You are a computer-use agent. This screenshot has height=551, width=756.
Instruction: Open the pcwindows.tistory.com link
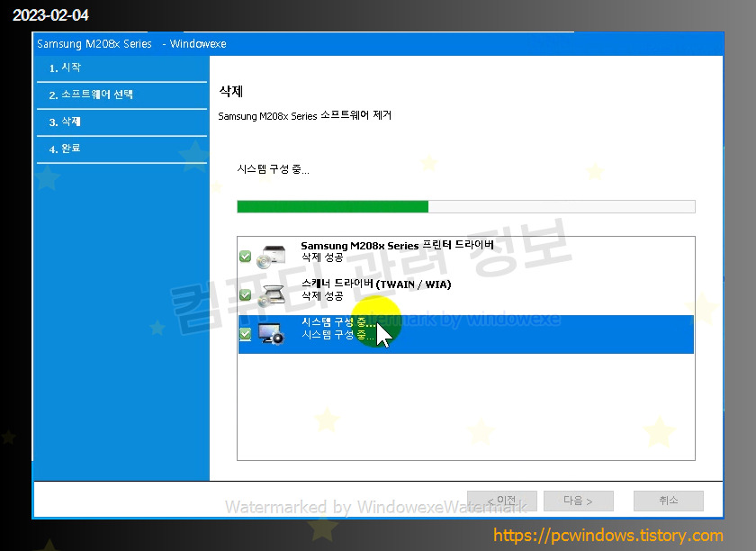(x=608, y=536)
